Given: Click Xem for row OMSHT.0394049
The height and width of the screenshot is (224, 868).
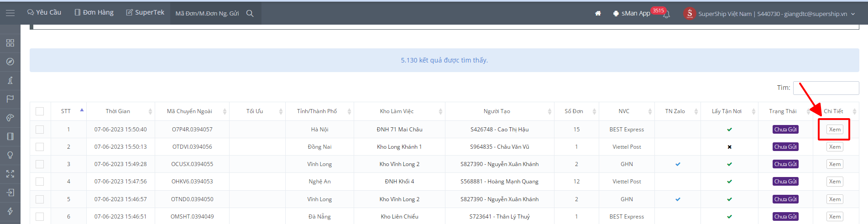Looking at the screenshot, I should point(835,217).
